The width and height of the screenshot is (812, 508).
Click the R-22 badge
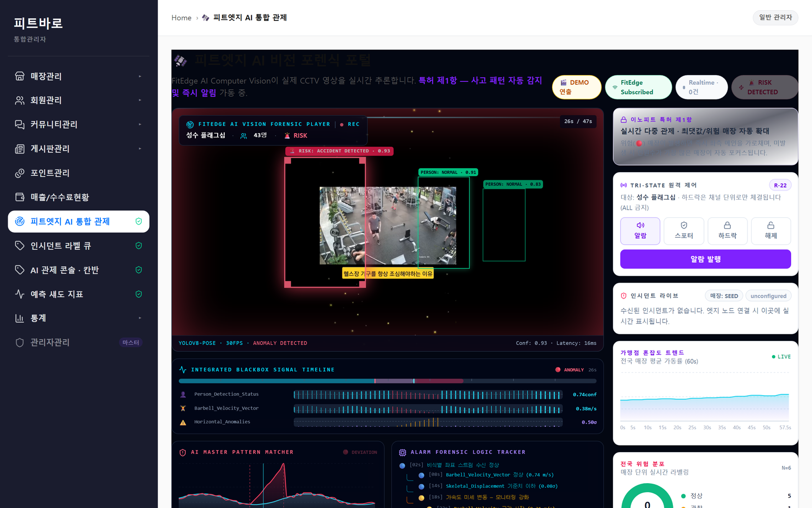[780, 185]
